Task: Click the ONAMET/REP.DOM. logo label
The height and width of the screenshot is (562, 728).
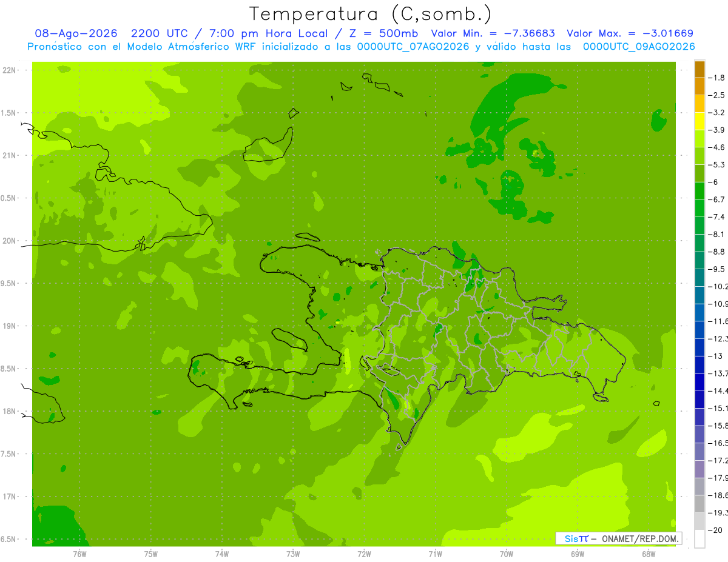Action: tap(641, 538)
